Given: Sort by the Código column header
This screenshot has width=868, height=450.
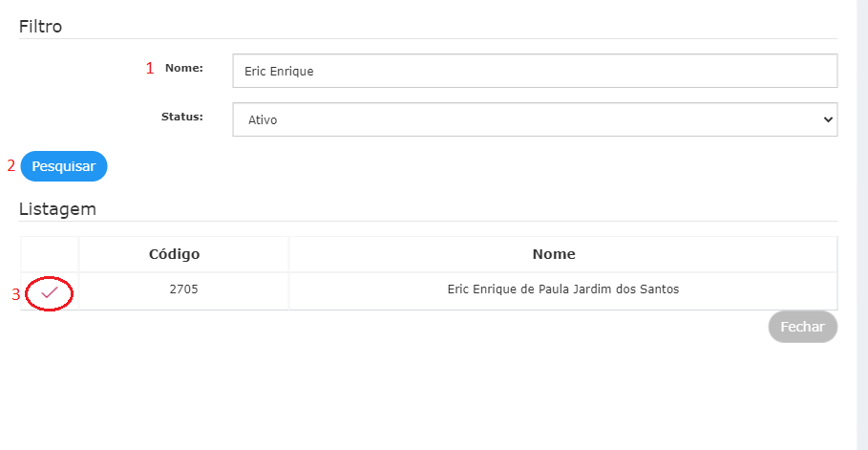Looking at the screenshot, I should 175,254.
